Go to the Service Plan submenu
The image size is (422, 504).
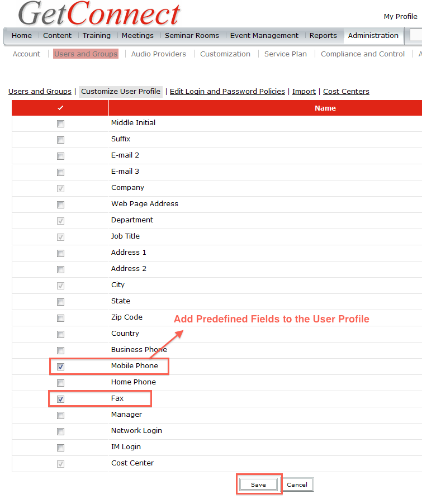coord(286,54)
